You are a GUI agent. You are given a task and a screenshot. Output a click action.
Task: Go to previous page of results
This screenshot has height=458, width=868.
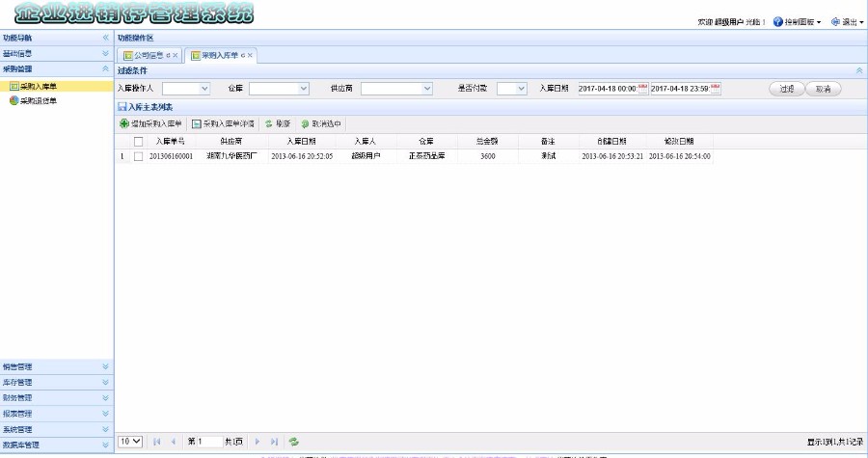coord(174,442)
